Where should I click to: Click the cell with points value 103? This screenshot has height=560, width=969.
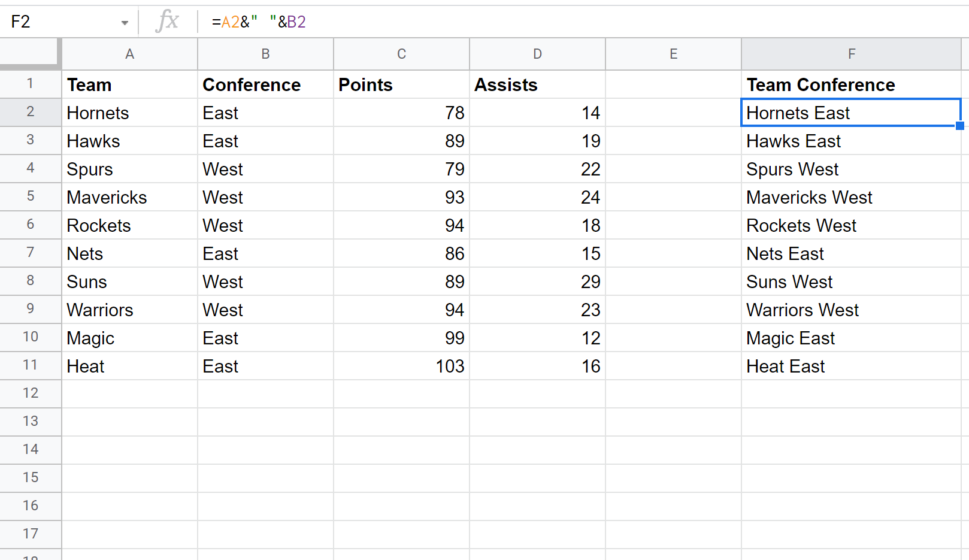[x=401, y=366]
